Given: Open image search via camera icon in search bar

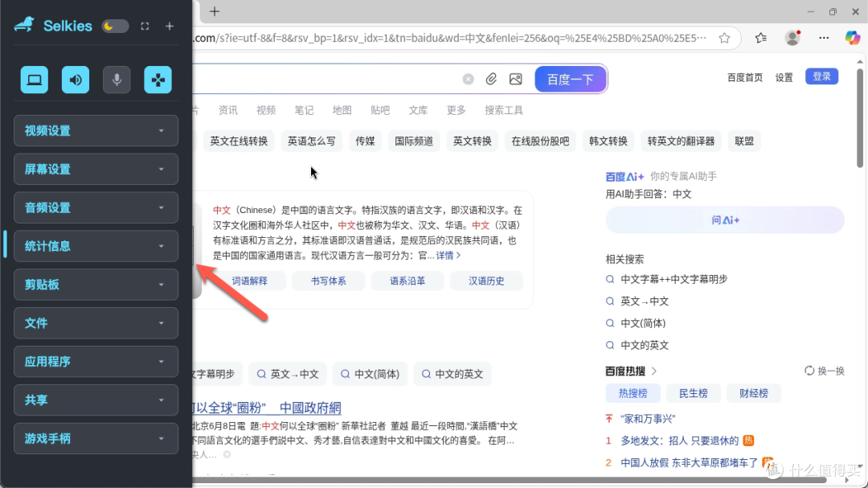Looking at the screenshot, I should pyautogui.click(x=516, y=78).
